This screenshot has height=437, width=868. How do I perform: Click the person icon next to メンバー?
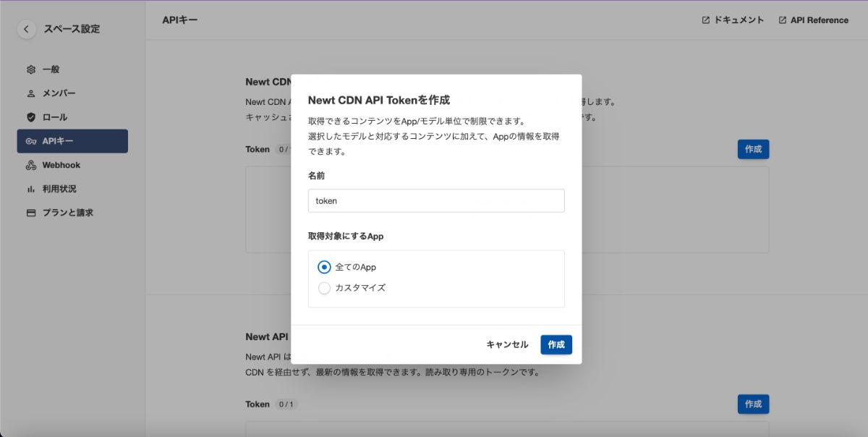coord(31,93)
